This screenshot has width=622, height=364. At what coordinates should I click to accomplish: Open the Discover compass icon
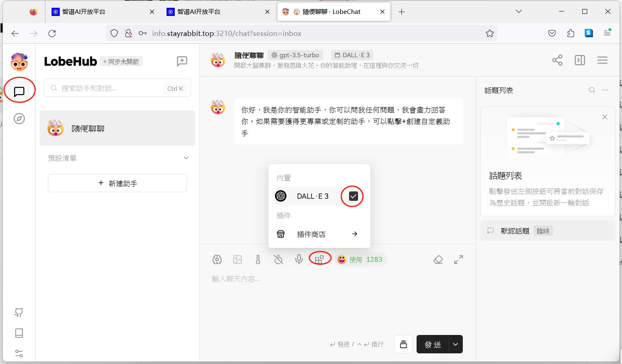19,119
